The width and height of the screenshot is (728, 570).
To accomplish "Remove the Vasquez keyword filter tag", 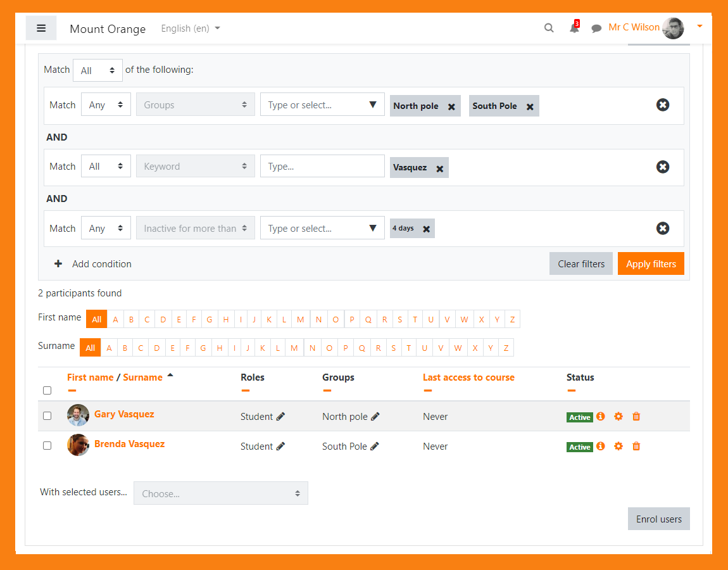I will pyautogui.click(x=441, y=168).
